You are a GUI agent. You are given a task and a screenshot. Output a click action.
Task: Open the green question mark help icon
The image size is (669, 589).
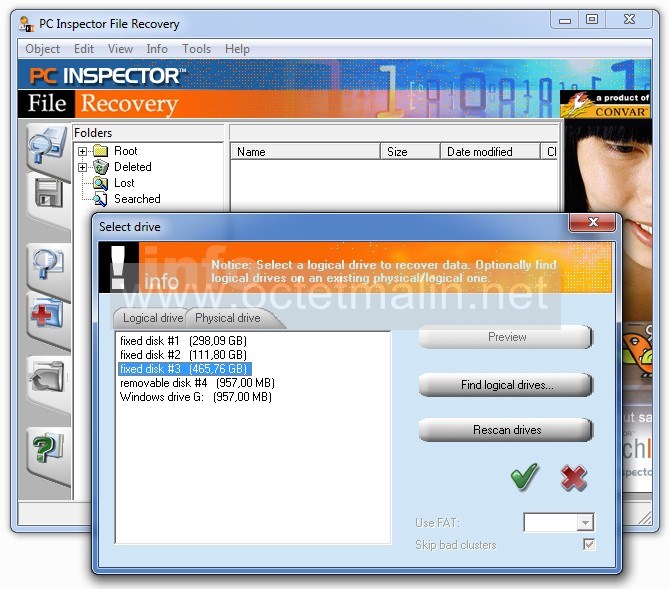(47, 448)
